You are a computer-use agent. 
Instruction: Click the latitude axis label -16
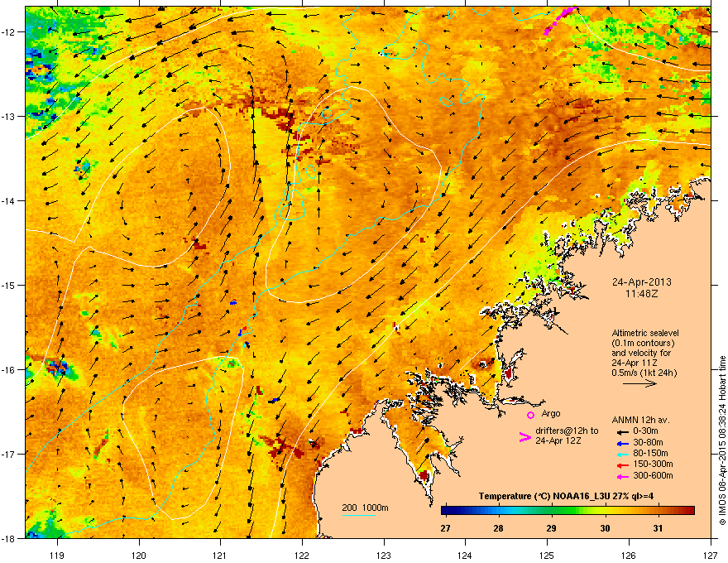click(x=10, y=369)
